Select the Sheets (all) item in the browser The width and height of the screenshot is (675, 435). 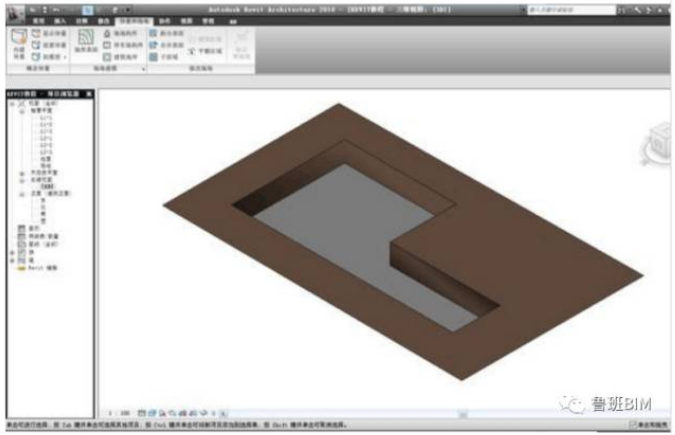pos(43,244)
